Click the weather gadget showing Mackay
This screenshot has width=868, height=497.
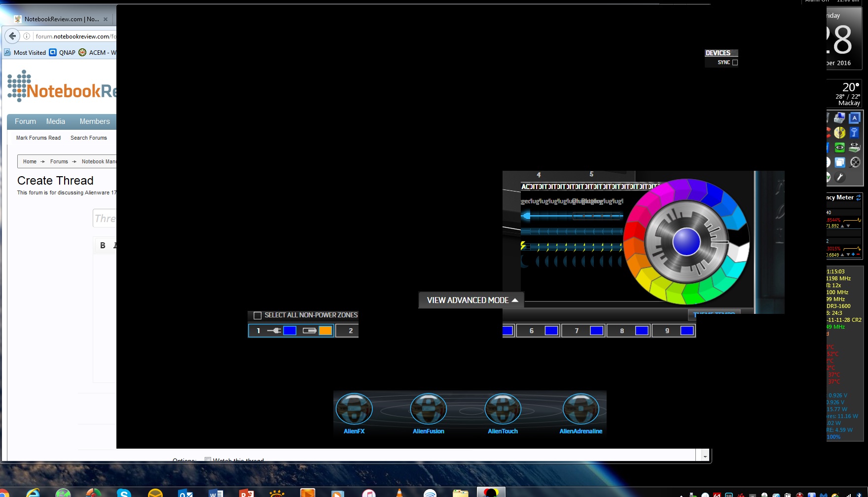[x=845, y=94]
